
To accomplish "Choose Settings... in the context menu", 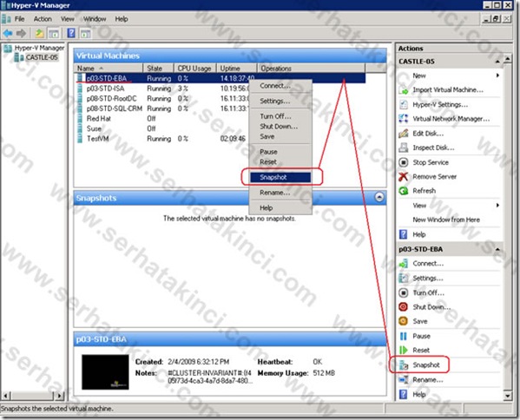I will [x=280, y=102].
